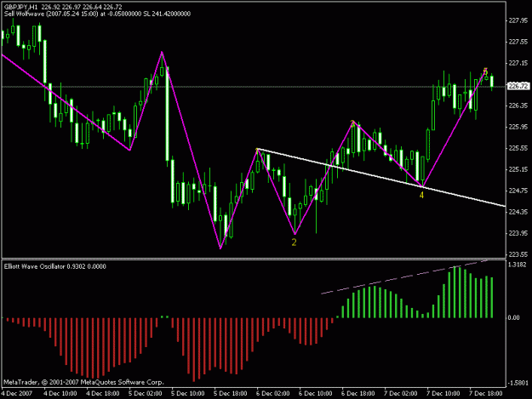The width and height of the screenshot is (532, 399).
Task: Click the 6 Dec 02:00 time label
Action: coord(272,394)
